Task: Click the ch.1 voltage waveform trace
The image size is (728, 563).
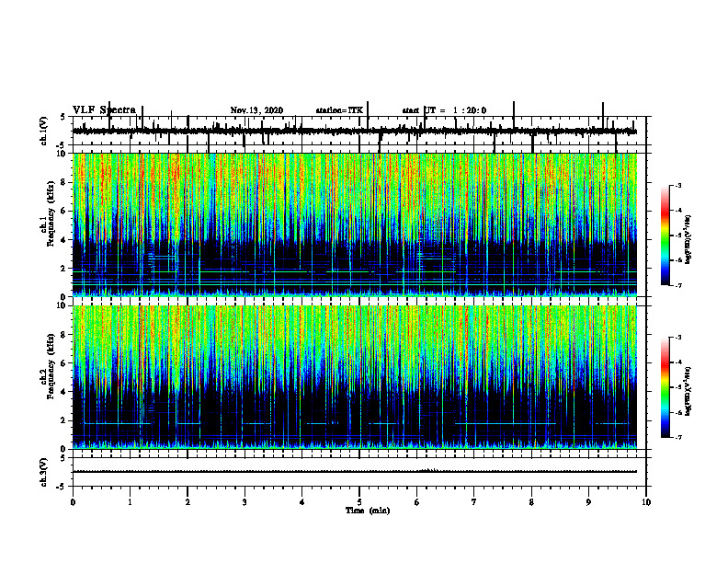Action: pos(355,131)
